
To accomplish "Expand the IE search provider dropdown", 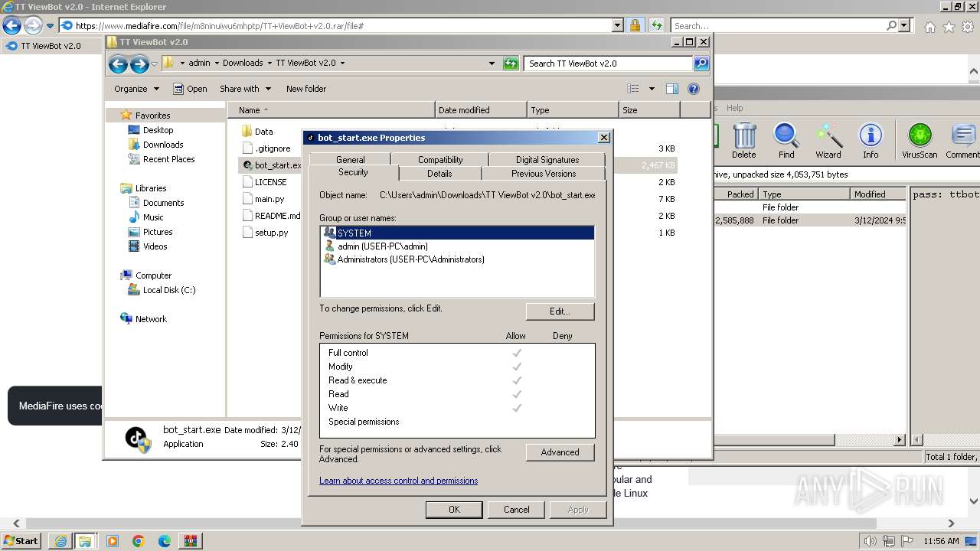I will (x=904, y=25).
